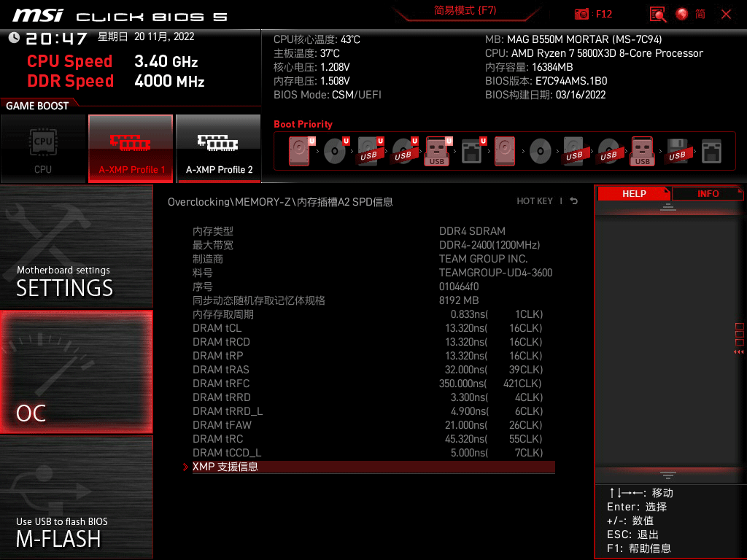Click the DRAM tRAS row
The height and width of the screenshot is (560, 747).
pos(373,370)
